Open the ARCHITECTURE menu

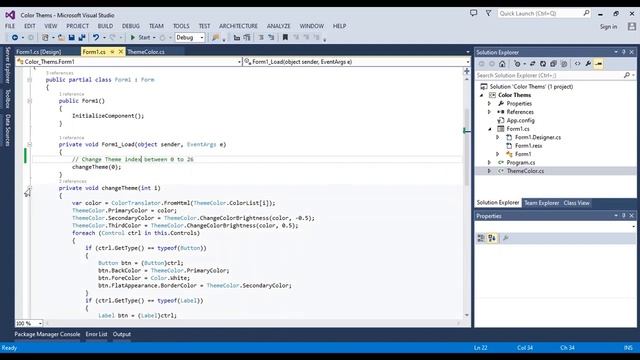238,26
